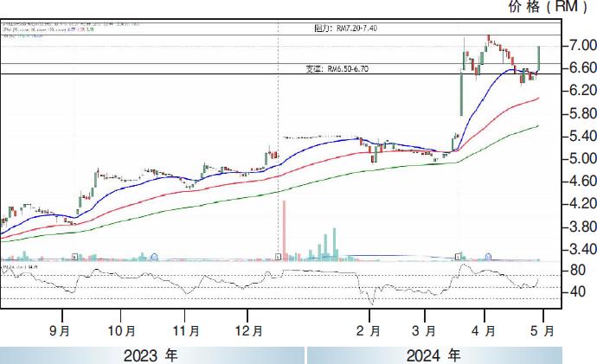Click the 2024 年 year band
Viewport: 597px width, 364px height.
pos(434,355)
